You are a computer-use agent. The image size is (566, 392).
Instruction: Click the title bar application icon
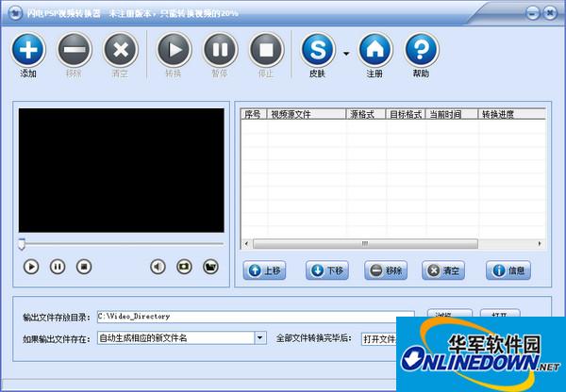[x=15, y=13]
